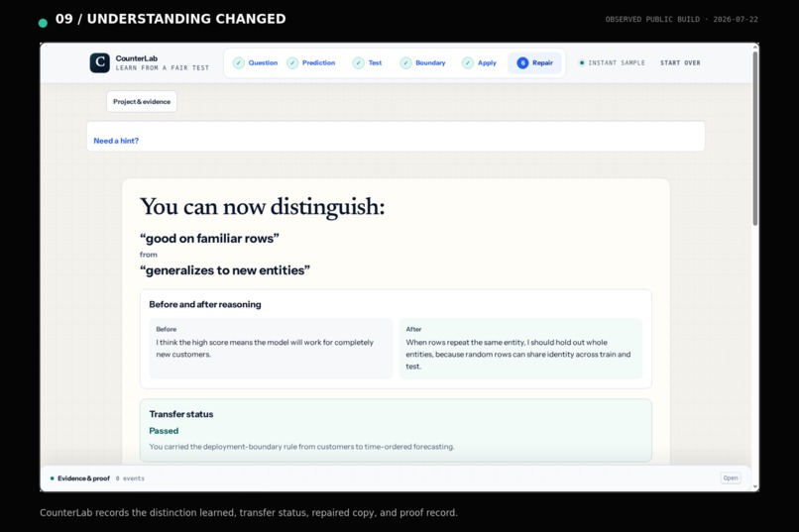Screen dimensions: 799x532
Task: Click the Evidence & proof green dot
Action: pos(52,479)
